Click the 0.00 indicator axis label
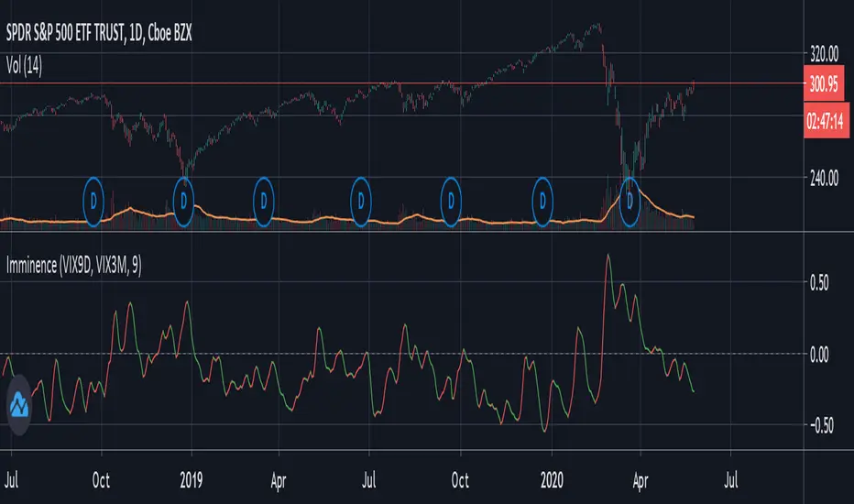Viewport: 854px width, 504px height. pos(819,356)
